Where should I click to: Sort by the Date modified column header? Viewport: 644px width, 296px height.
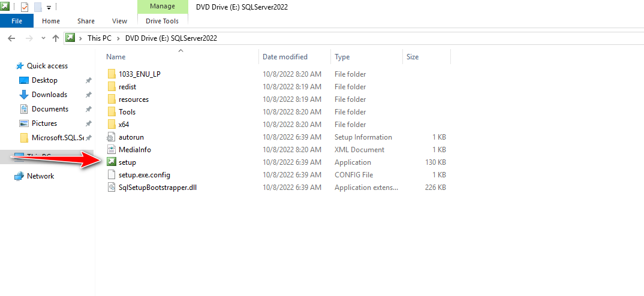[x=285, y=57]
